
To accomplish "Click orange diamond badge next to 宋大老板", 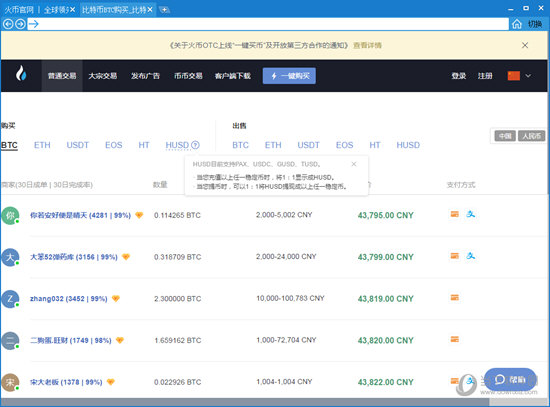I will coord(110,382).
